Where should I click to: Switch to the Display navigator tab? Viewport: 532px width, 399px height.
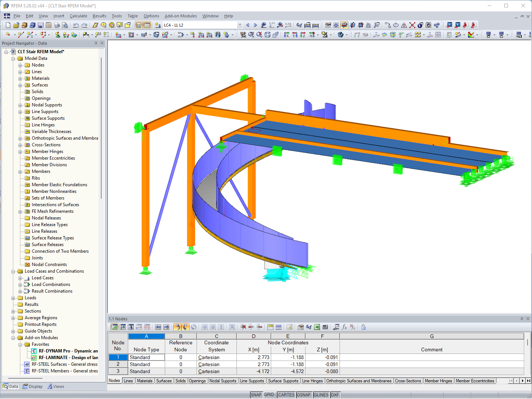coord(33,386)
